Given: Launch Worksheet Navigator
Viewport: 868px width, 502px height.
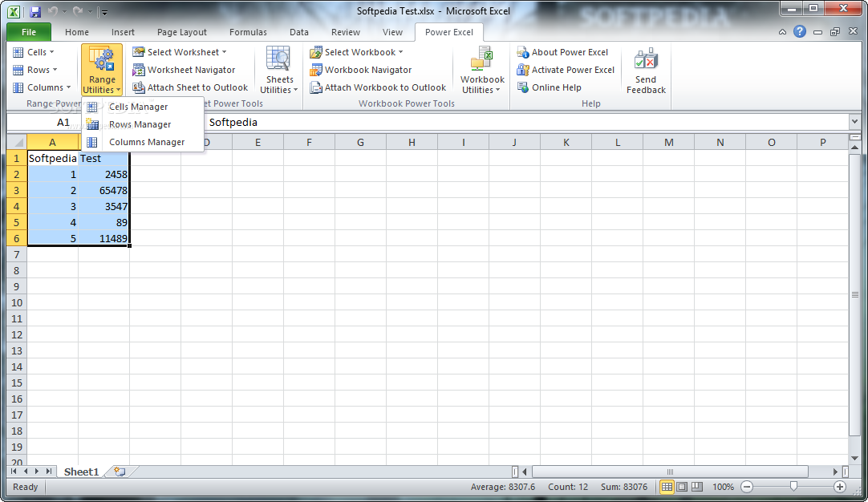Looking at the screenshot, I should (x=184, y=70).
